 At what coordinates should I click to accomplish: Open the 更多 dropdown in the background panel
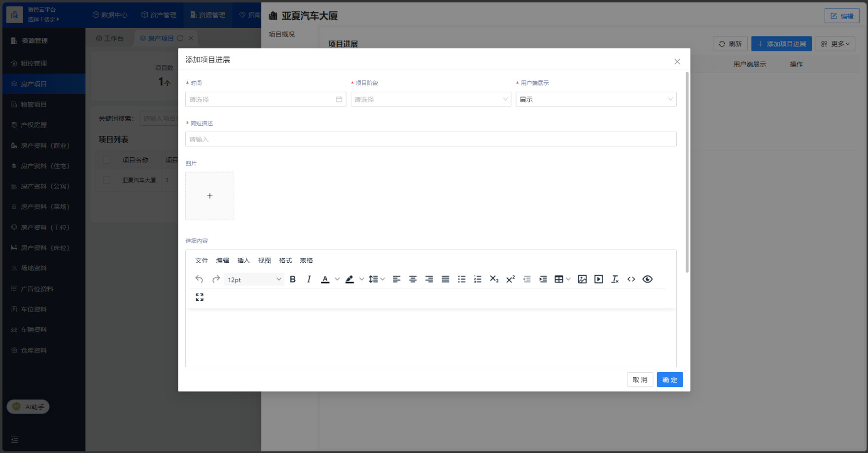click(x=835, y=44)
